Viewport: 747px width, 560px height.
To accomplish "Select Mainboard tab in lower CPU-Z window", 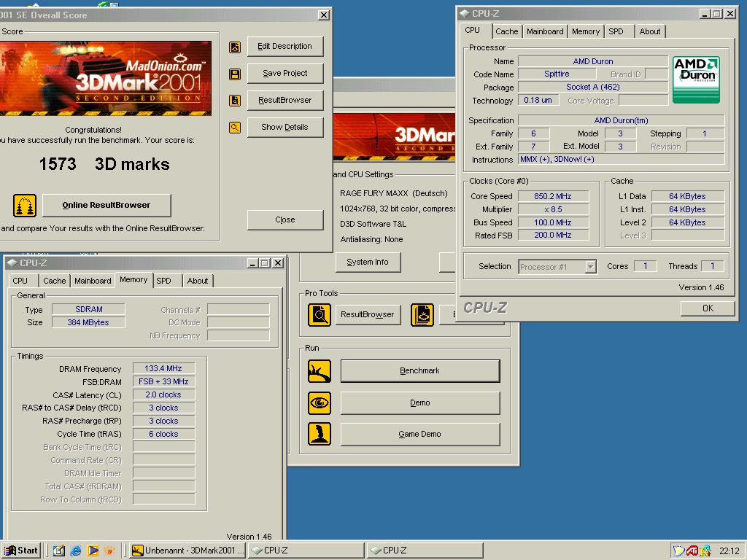I will tap(93, 281).
